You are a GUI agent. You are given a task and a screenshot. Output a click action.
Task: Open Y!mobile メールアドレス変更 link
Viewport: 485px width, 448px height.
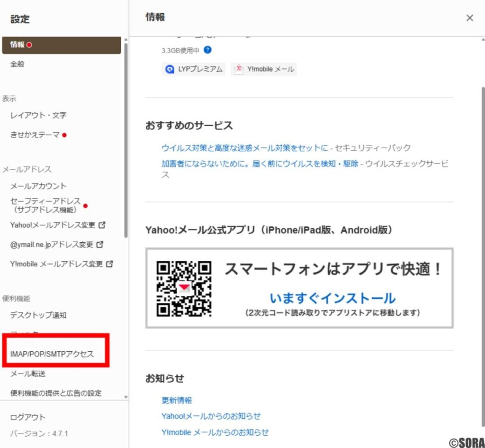click(x=56, y=264)
